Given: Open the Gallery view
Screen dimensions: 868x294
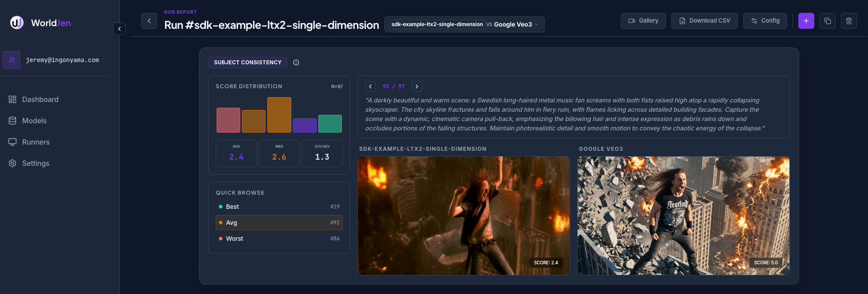Looking at the screenshot, I should pos(643,21).
